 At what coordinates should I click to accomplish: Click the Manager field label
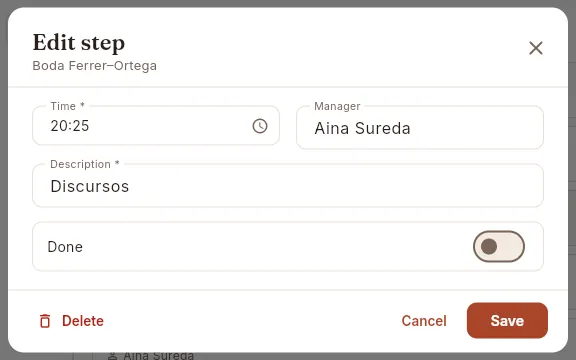click(337, 106)
